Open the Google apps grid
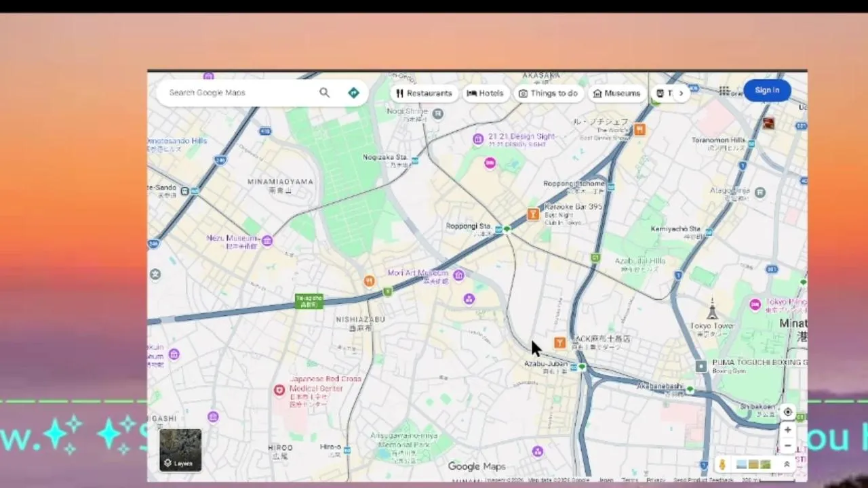 coord(724,91)
